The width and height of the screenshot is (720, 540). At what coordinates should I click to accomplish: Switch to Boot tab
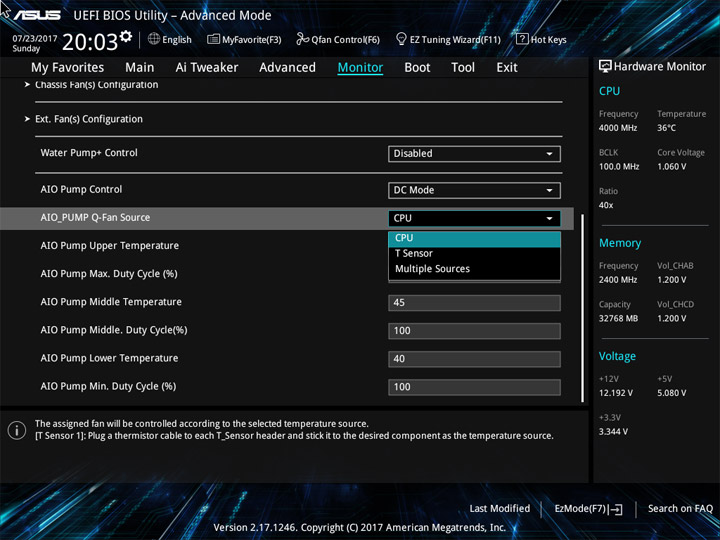point(417,68)
